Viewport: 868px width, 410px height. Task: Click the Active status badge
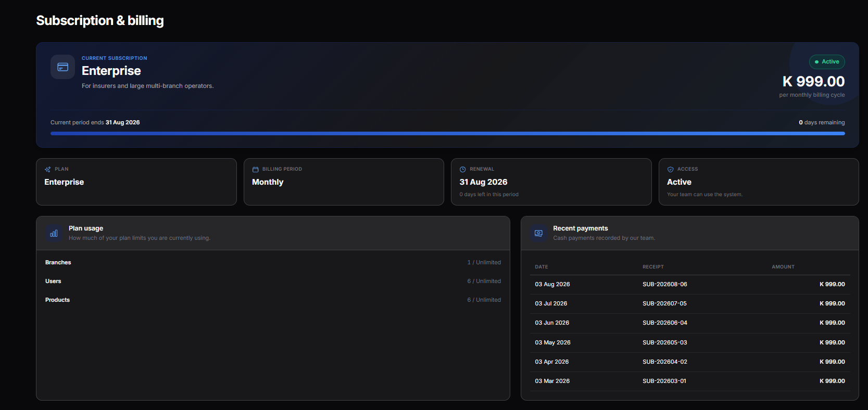(827, 62)
